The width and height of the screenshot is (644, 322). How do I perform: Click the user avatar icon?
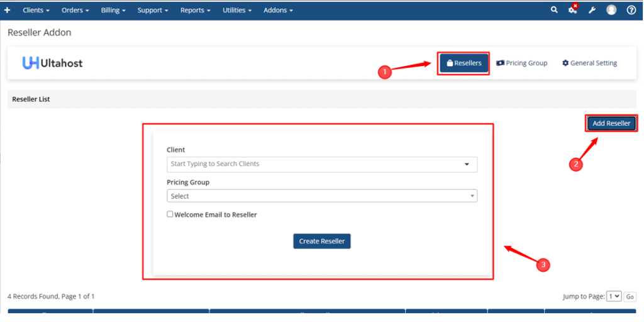pyautogui.click(x=611, y=10)
